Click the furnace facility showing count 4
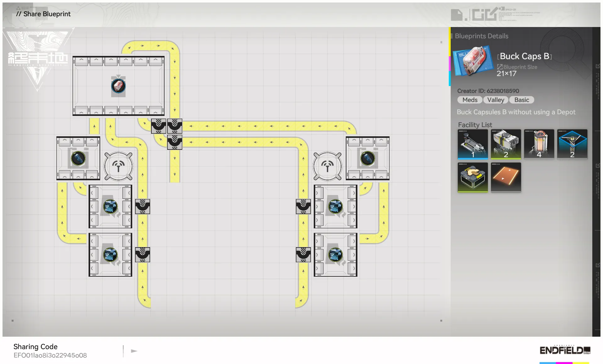 pyautogui.click(x=539, y=144)
